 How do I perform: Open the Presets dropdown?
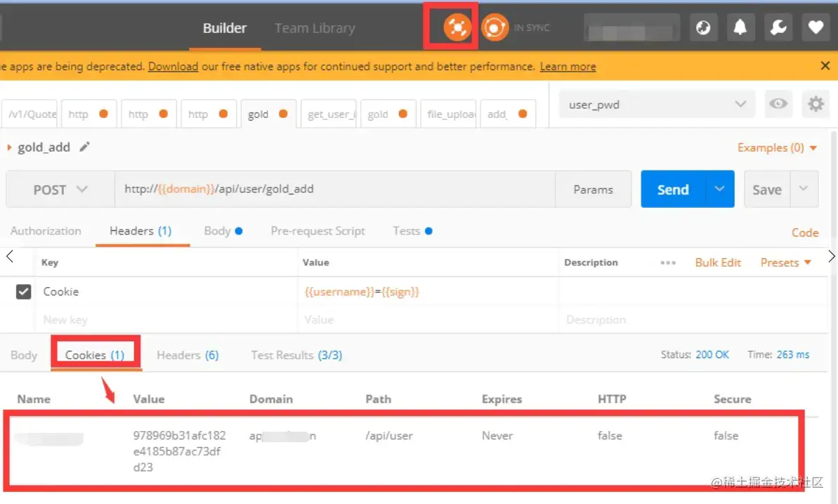pos(785,263)
